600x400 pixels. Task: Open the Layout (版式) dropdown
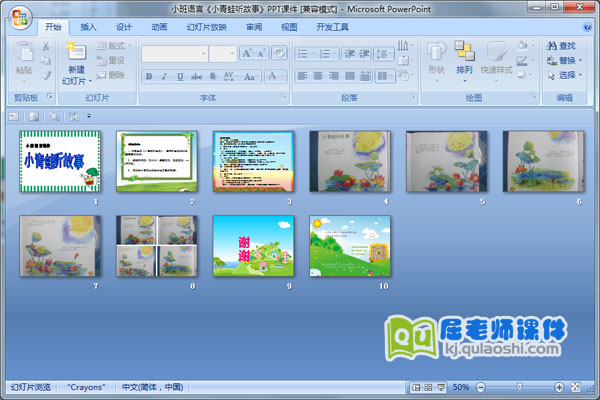coord(114,46)
